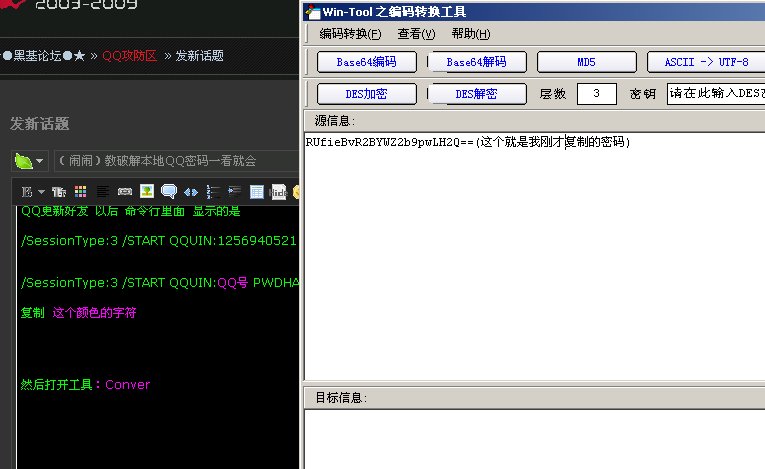Open the QQ攻防区 breadcrumb link
765x469 pixels.
[x=129, y=56]
